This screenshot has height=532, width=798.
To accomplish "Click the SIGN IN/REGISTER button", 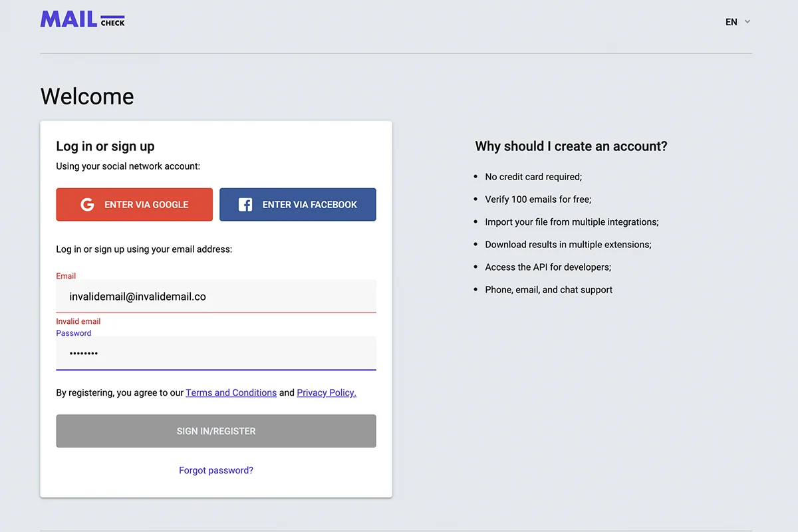I will click(x=216, y=431).
